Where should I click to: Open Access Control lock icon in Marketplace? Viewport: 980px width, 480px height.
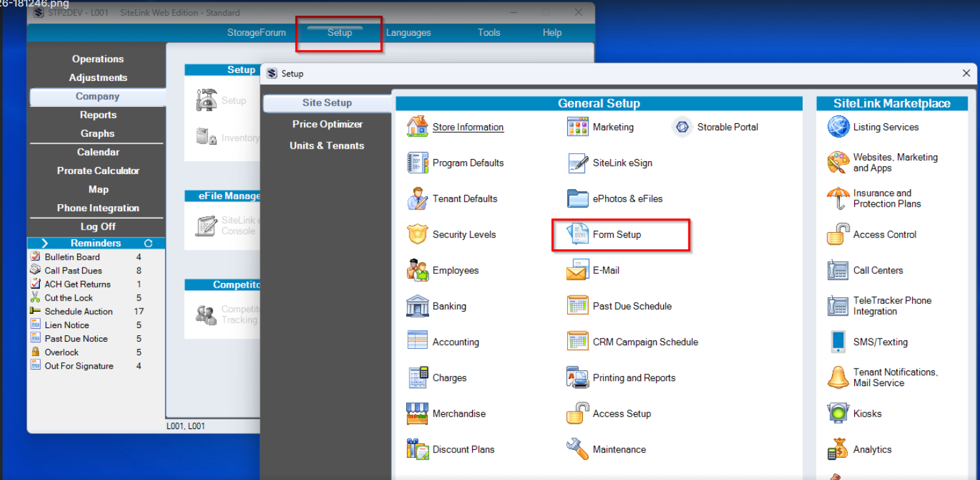tap(839, 234)
